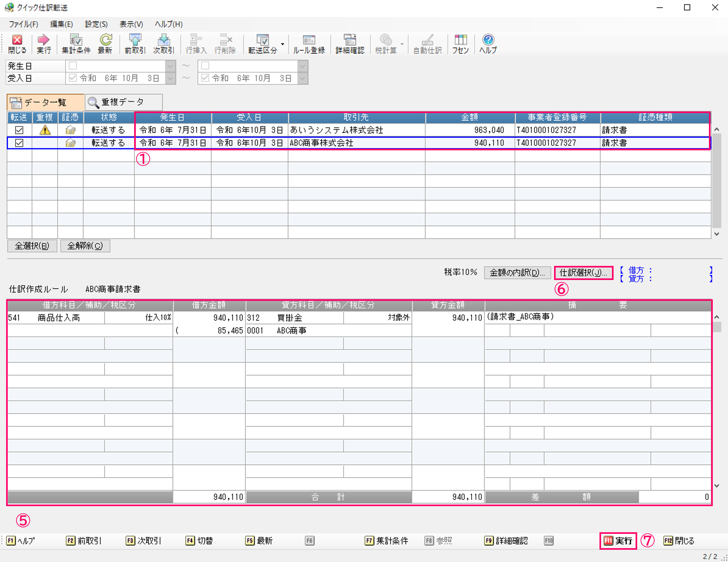The height and width of the screenshot is (562, 728).
Task: Open the 発生日 start date dropdown
Action: click(x=170, y=66)
